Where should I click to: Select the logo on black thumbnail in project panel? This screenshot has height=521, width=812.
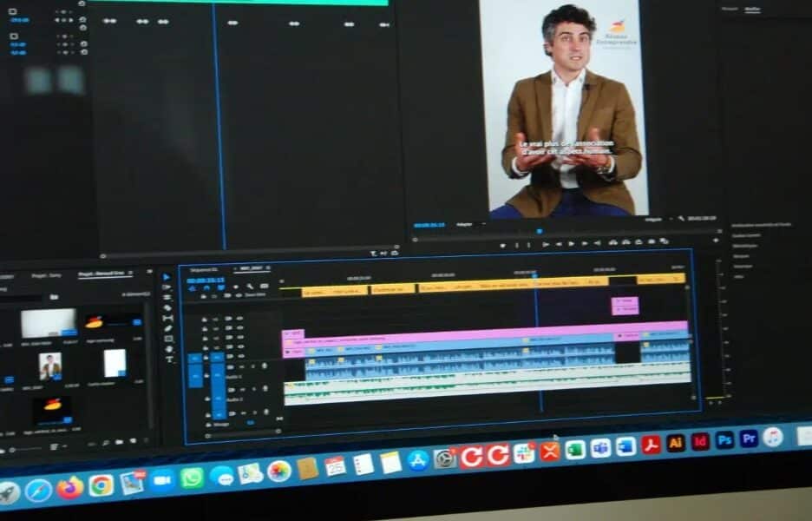coord(52,411)
